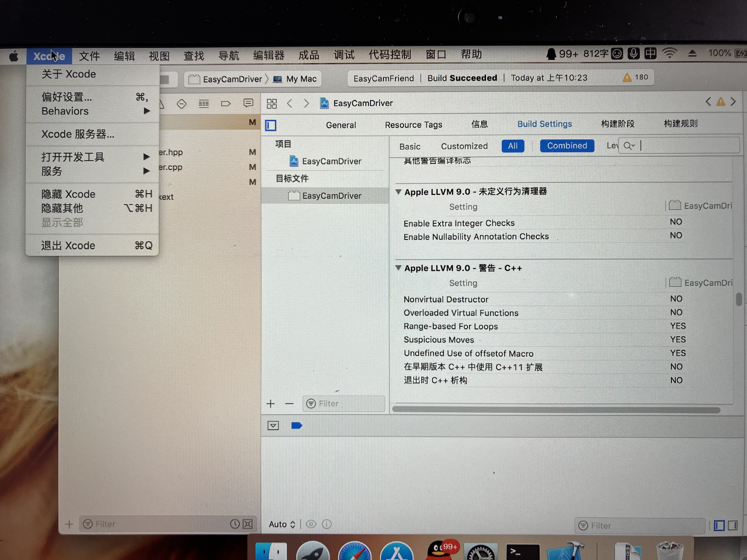747x560 pixels.
Task: Click the warning triangle in jump bar
Action: pyautogui.click(x=721, y=102)
